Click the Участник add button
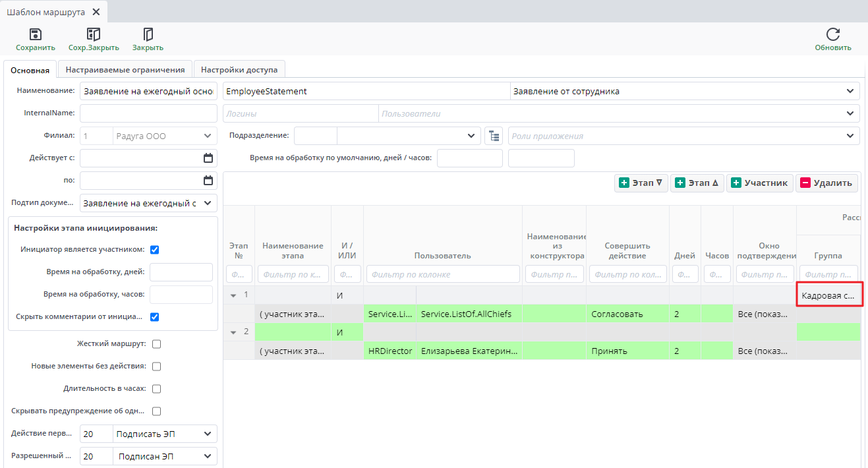This screenshot has height=468, width=868. coord(759,183)
